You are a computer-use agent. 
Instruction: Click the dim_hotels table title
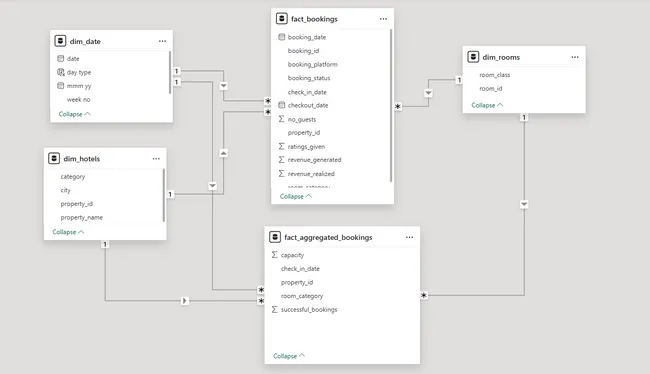coord(82,159)
